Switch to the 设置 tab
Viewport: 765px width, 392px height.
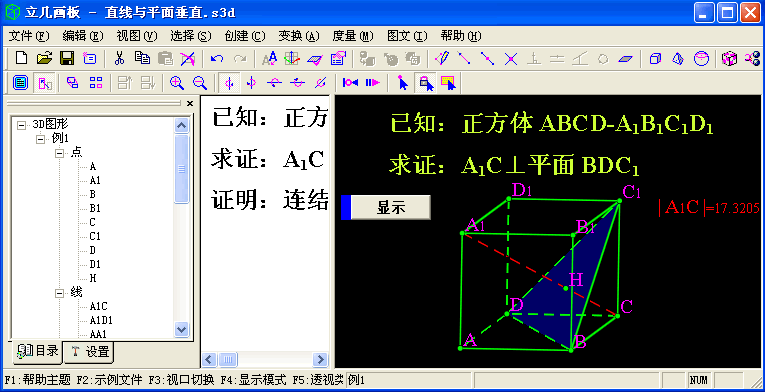pyautogui.click(x=90, y=351)
